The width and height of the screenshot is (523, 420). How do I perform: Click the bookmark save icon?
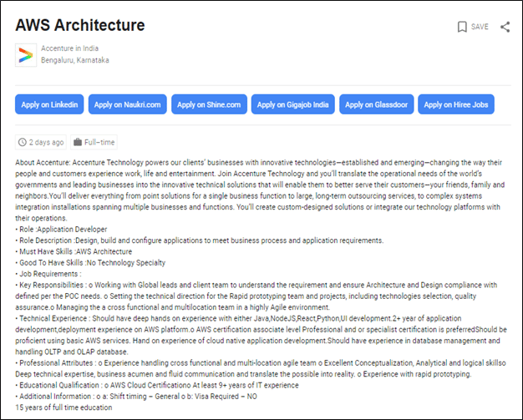[462, 27]
